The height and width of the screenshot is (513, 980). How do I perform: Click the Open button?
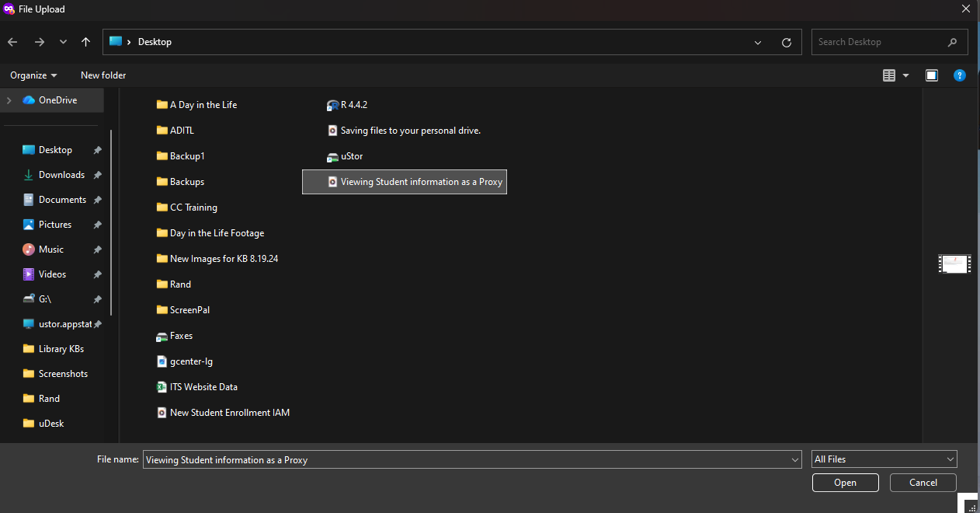[846, 483]
